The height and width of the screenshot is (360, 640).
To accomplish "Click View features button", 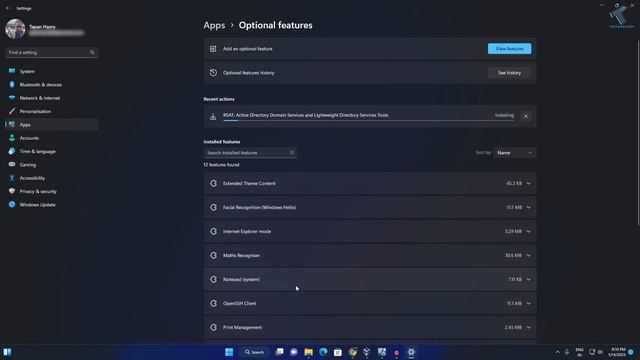I will pos(509,49).
